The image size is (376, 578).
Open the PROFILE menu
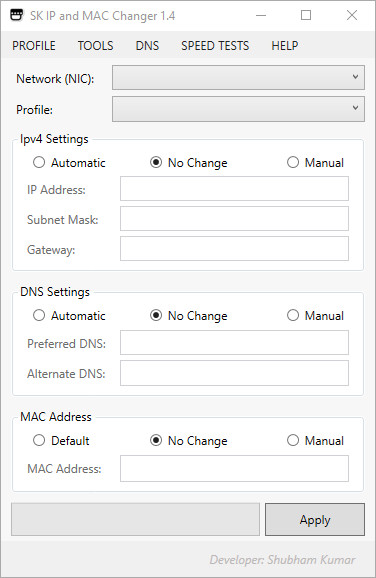click(x=34, y=46)
